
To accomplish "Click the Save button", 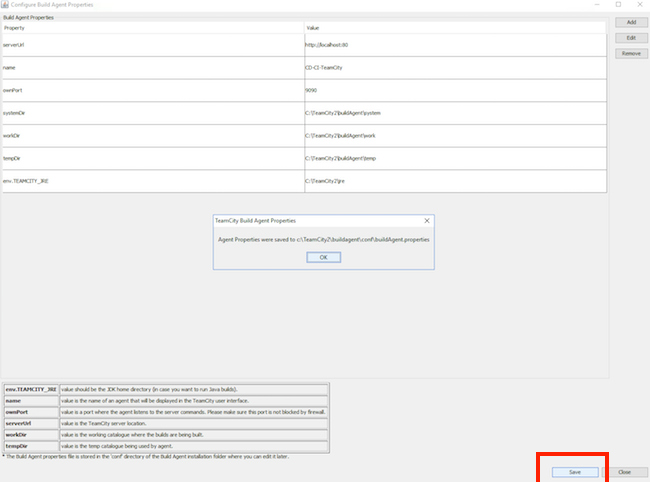I will (575, 472).
